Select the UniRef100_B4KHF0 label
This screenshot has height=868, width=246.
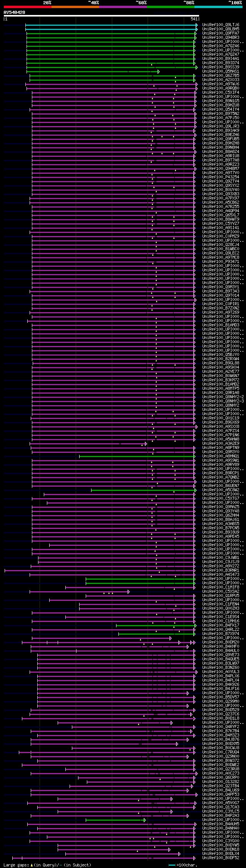[221, 646]
